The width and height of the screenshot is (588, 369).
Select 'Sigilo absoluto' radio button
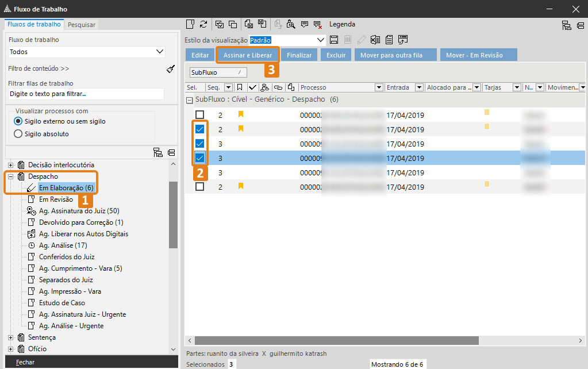(x=18, y=134)
